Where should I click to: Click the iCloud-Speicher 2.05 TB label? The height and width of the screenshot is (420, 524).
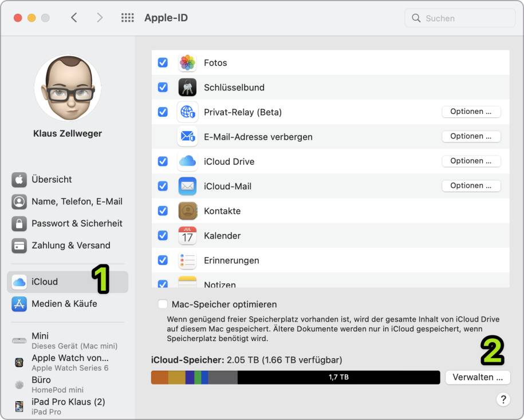247,360
